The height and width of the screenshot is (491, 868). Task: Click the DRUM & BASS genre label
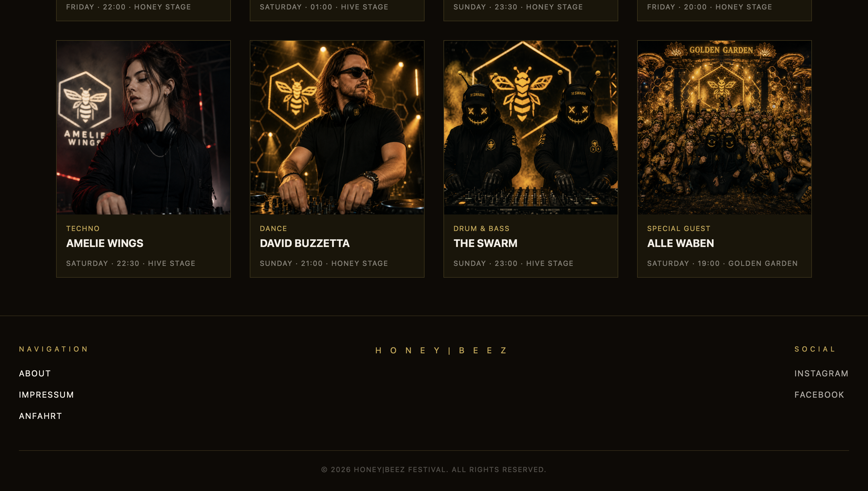481,228
